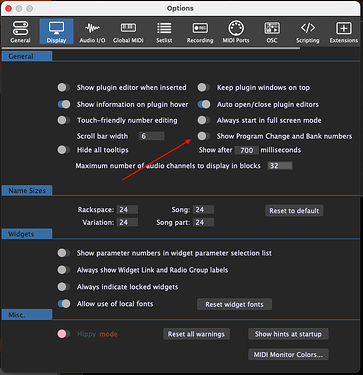Toggle Hide all tooltips switch

(x=63, y=150)
